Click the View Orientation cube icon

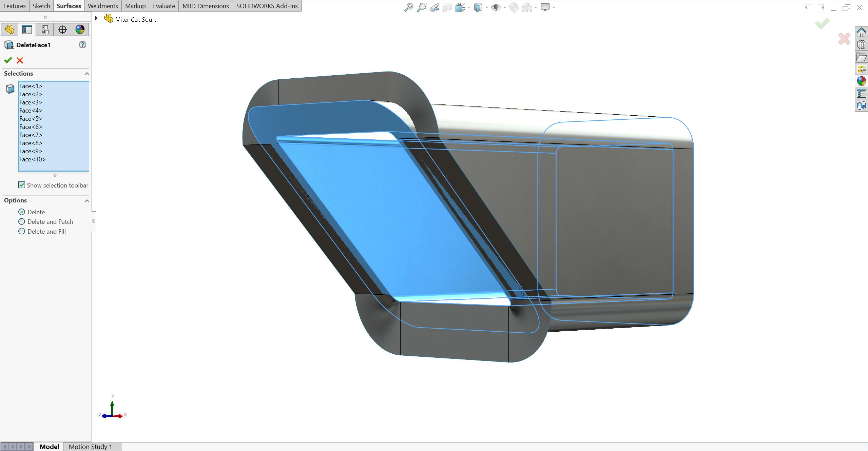point(460,7)
